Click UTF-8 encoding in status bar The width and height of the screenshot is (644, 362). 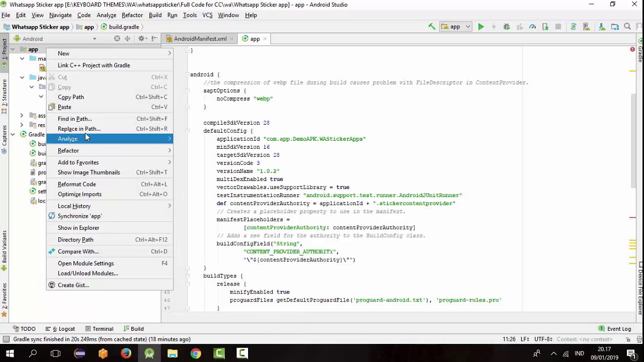543,339
